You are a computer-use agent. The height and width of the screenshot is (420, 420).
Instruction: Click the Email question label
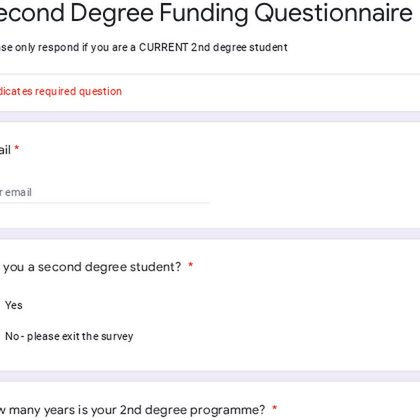coord(5,150)
